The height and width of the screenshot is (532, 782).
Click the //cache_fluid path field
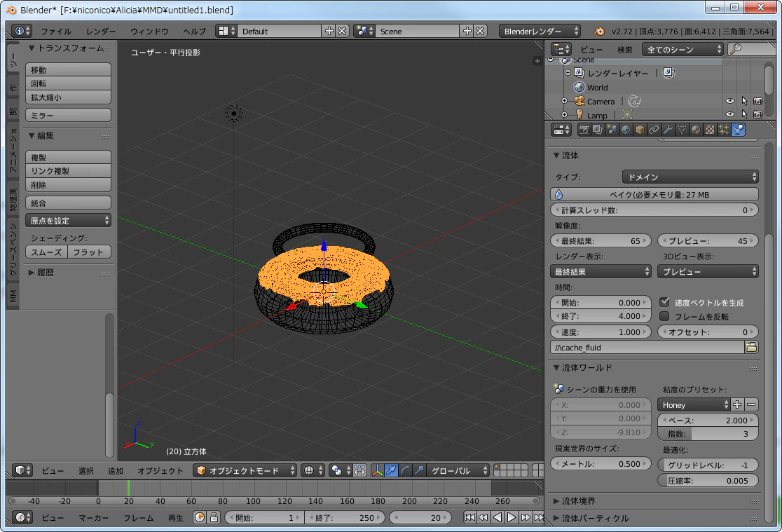tap(647, 348)
